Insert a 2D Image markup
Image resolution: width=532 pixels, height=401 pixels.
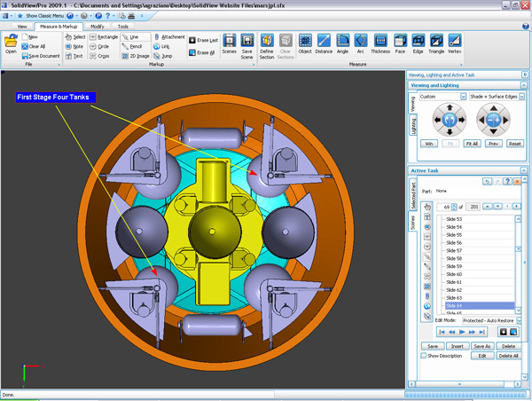tap(136, 56)
